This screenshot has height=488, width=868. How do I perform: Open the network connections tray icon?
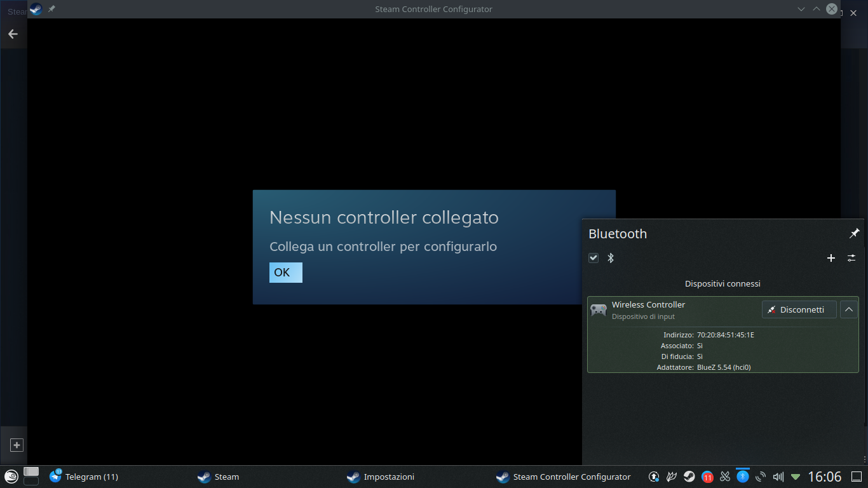tap(761, 477)
